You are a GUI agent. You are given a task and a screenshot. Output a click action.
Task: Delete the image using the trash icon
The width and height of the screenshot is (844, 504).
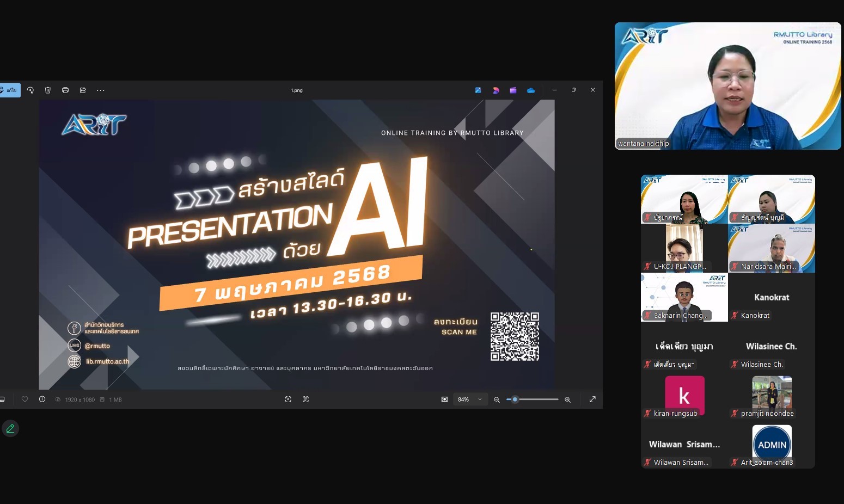(x=48, y=90)
